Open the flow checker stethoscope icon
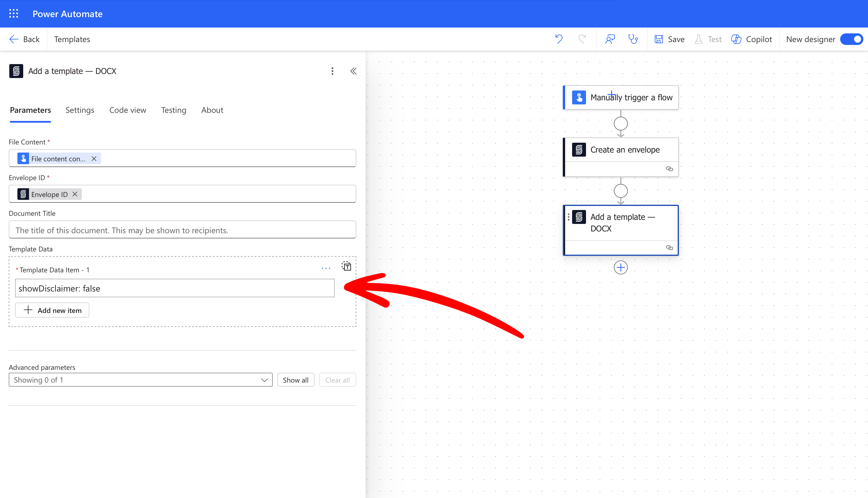Viewport: 868px width, 498px height. pos(633,39)
